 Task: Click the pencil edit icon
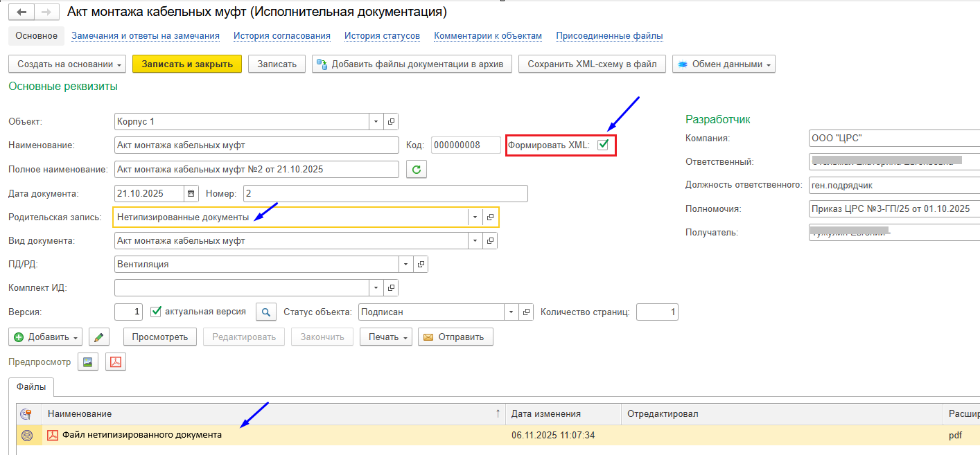coord(99,337)
